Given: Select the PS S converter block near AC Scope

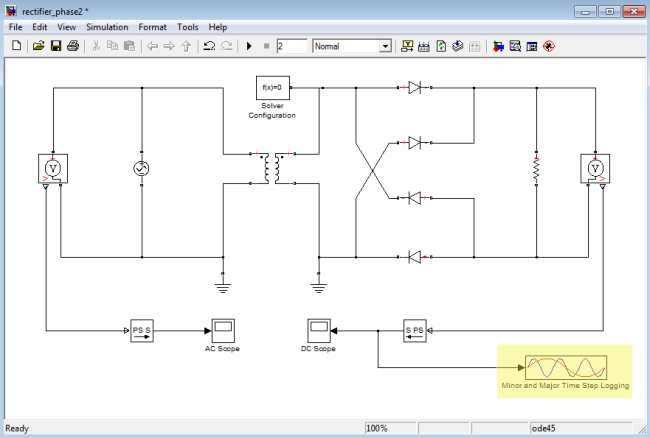Looking at the screenshot, I should [x=142, y=330].
